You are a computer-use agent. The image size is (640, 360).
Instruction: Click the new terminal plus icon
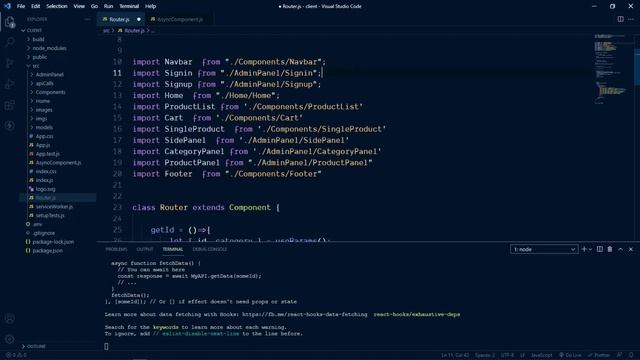coord(584,249)
